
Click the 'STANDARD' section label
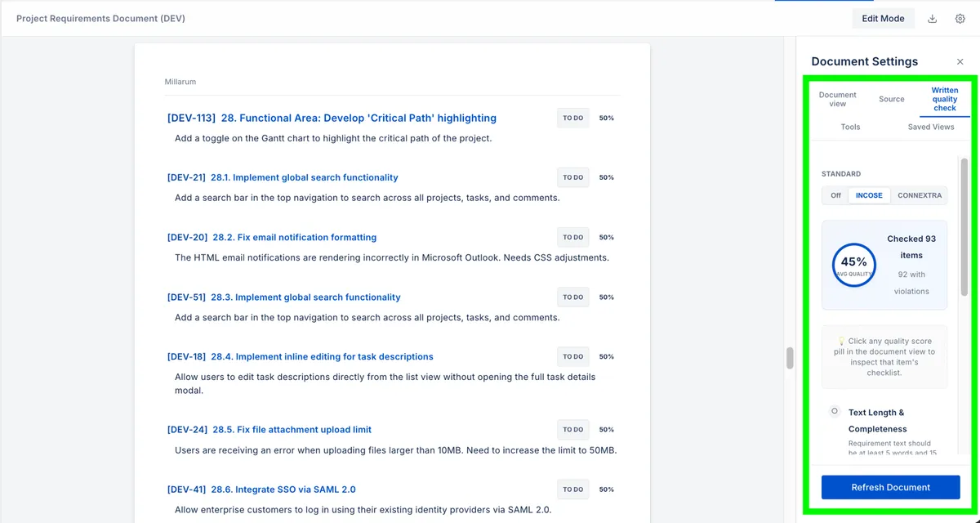(841, 174)
